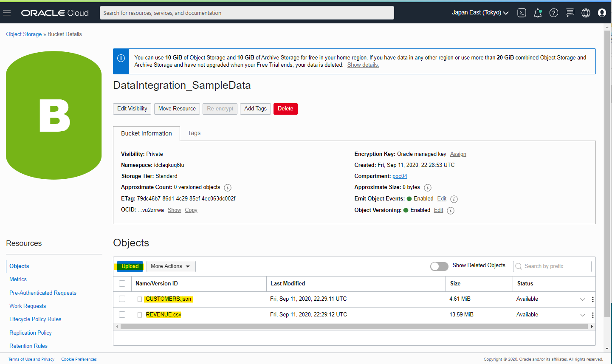Open the user profile avatar

(602, 13)
